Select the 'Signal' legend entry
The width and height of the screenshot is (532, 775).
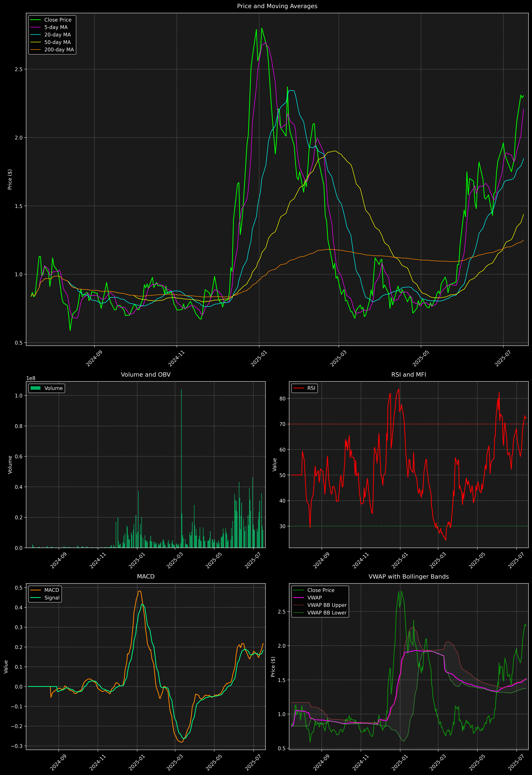tap(52, 598)
